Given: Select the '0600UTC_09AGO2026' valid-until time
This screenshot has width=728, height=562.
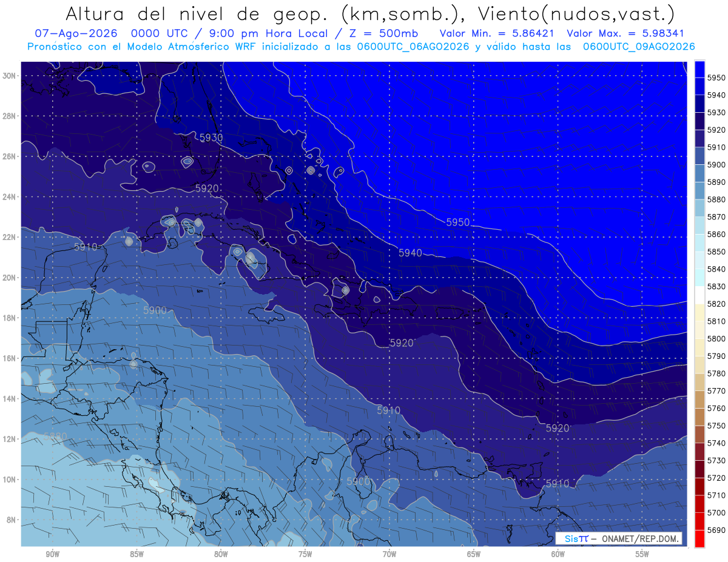Looking at the screenshot, I should click(639, 46).
